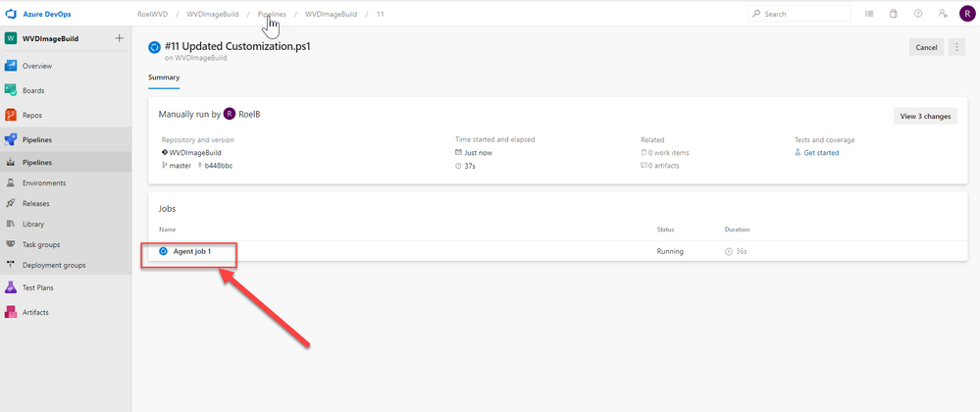This screenshot has height=412, width=980.
Task: Click the Artifacts icon in sidebar
Action: (x=11, y=312)
